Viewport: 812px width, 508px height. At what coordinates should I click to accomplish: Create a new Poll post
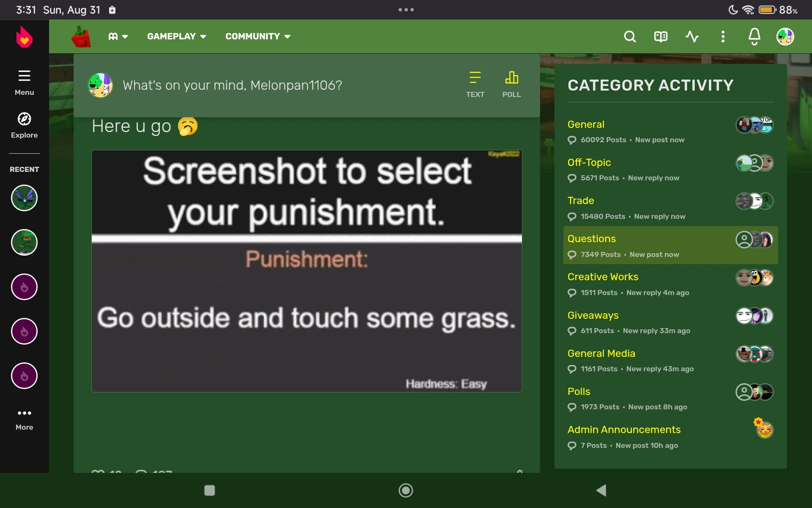tap(511, 84)
